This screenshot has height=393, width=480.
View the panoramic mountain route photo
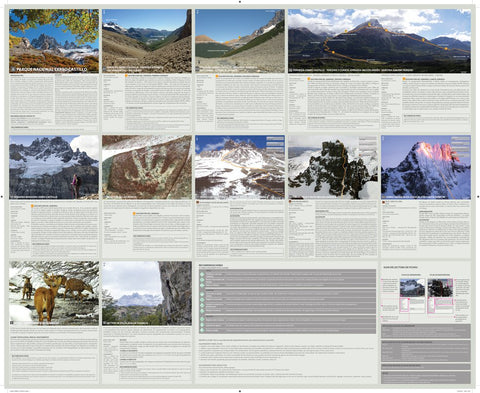pos(379,41)
